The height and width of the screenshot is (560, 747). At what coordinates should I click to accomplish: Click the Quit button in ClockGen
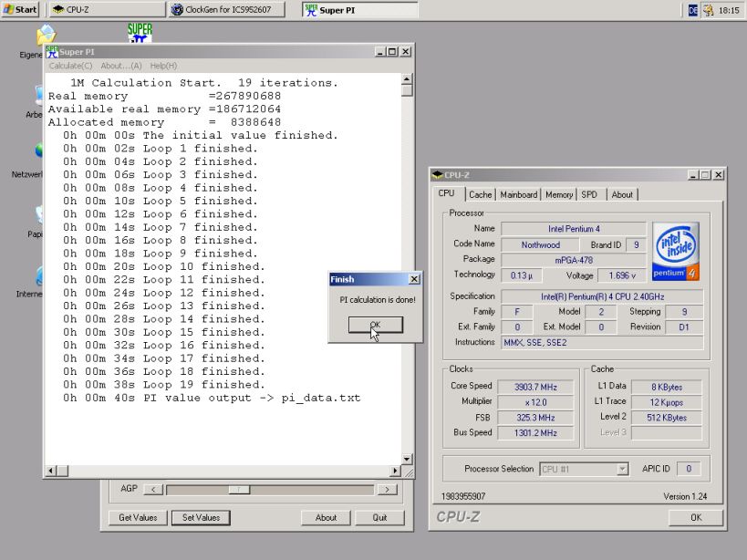point(379,518)
